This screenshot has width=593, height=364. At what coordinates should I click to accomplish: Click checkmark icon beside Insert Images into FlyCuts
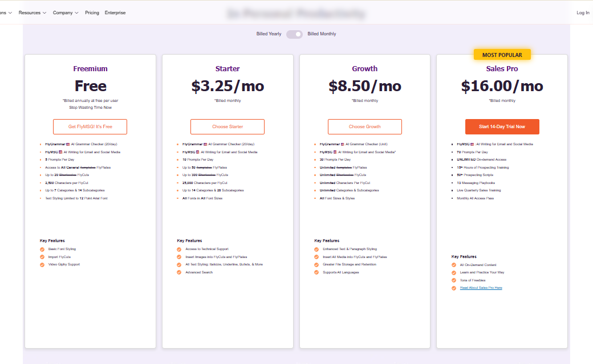pos(179,257)
